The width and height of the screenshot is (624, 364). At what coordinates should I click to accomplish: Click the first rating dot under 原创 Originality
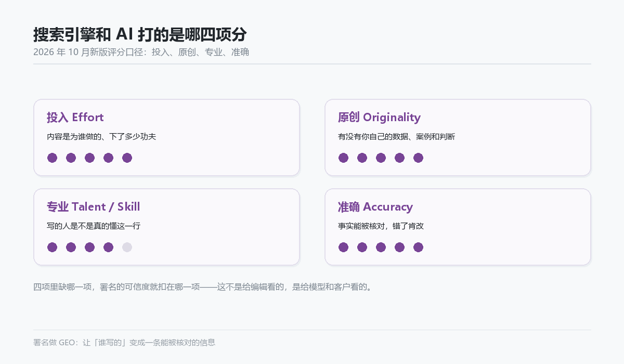click(x=343, y=158)
